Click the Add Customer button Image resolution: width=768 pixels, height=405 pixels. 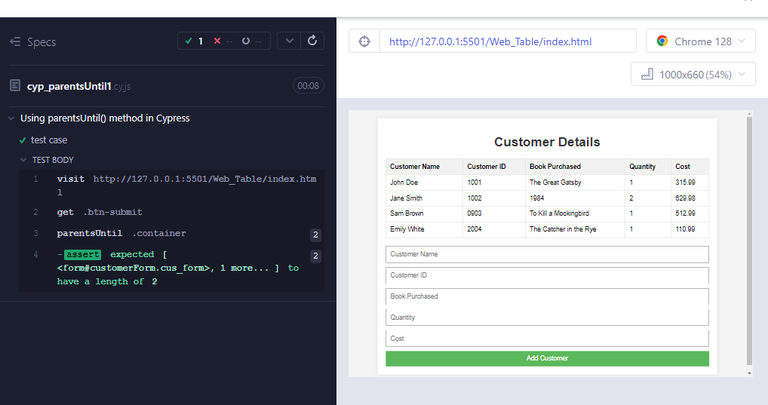[547, 358]
